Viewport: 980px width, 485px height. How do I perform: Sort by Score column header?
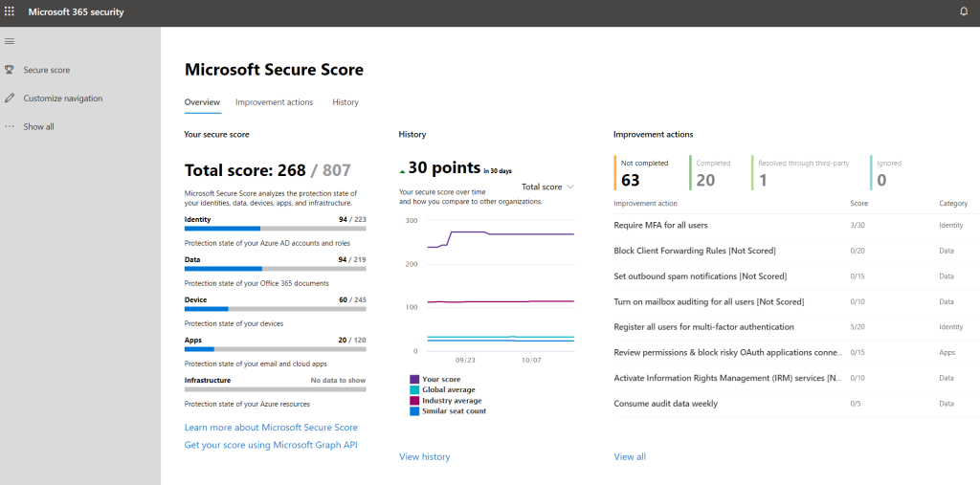(x=859, y=204)
